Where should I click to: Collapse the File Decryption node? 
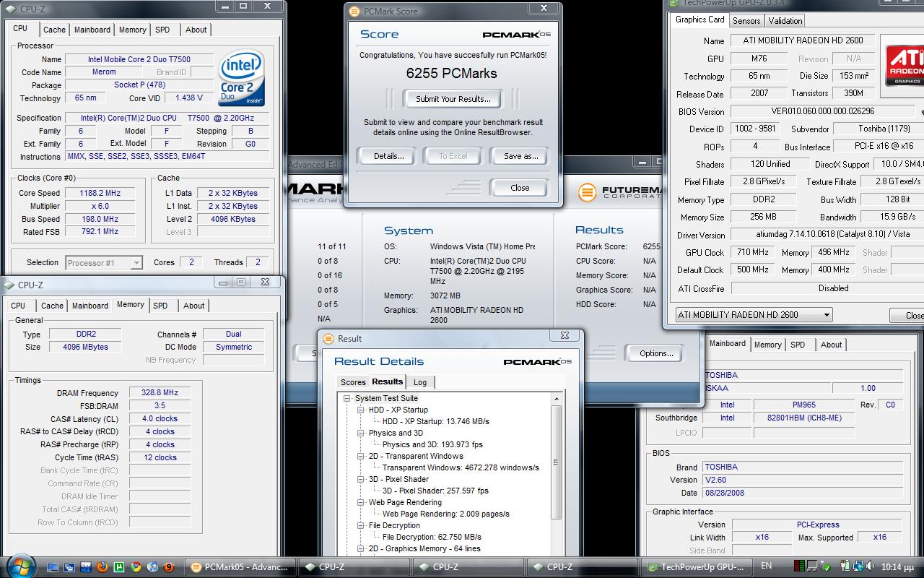361,525
